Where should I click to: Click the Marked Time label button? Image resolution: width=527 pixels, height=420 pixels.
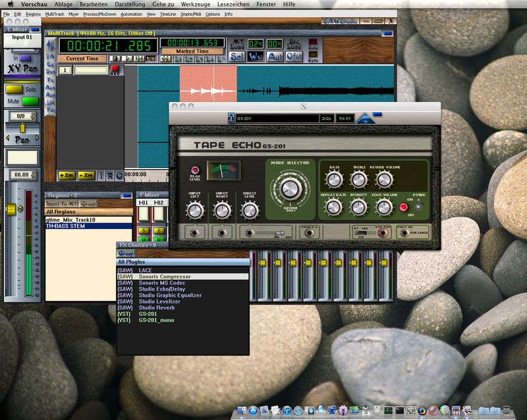click(192, 51)
